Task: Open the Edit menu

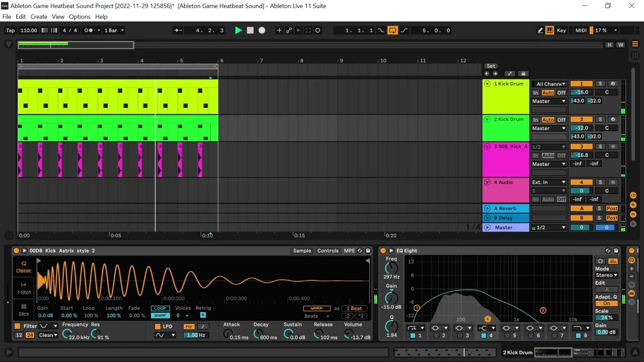Action: (x=21, y=17)
